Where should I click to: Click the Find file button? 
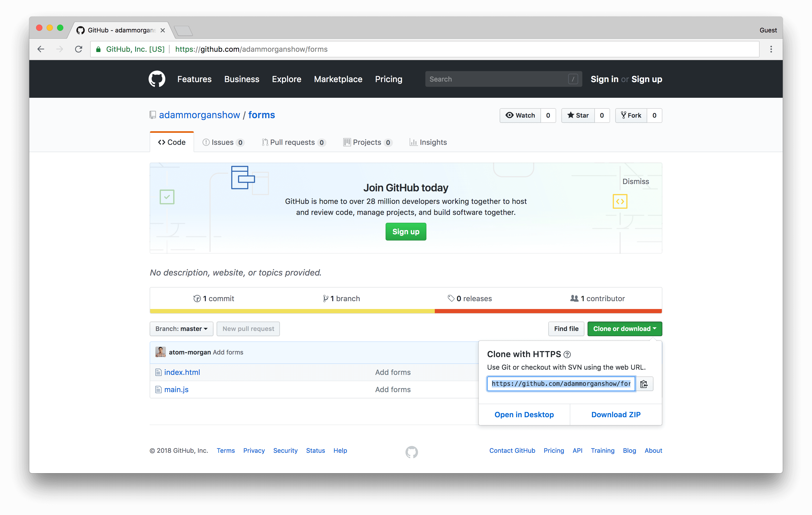tap(566, 329)
